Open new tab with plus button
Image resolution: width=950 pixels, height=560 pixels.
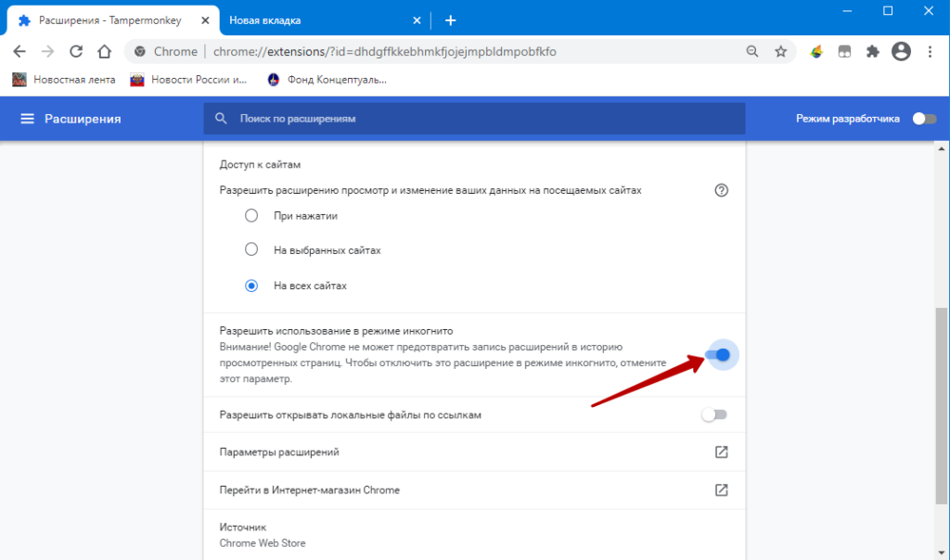tap(451, 20)
